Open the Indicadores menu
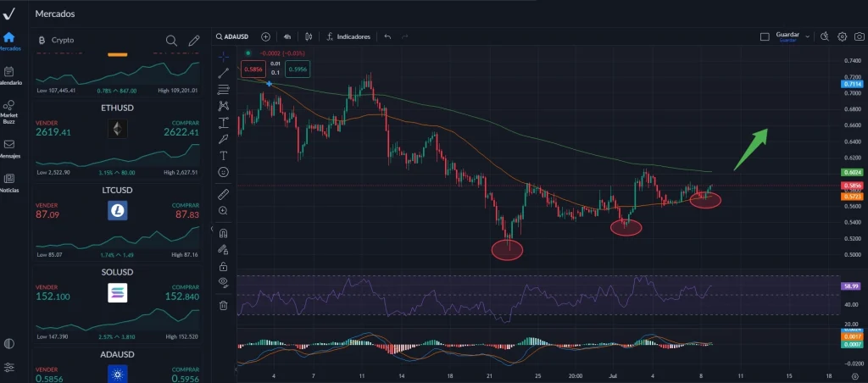The width and height of the screenshot is (868, 383). 348,36
